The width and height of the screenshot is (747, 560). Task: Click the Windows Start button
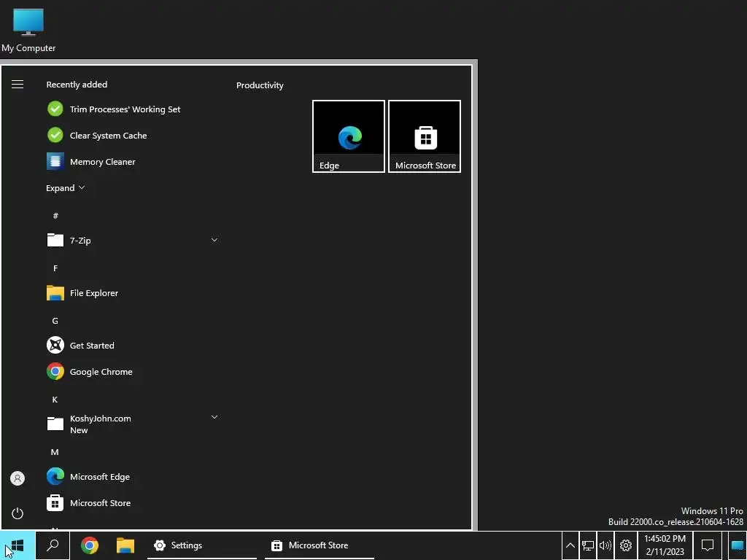pos(18,545)
